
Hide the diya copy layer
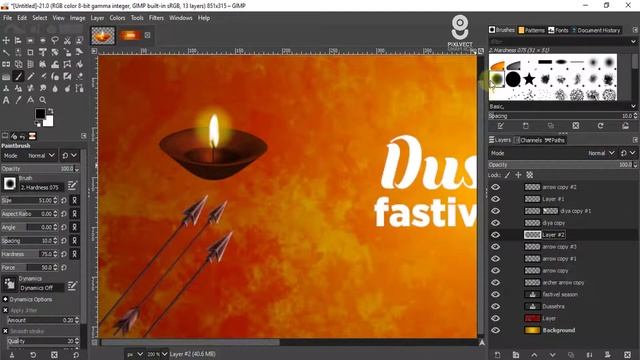pos(496,223)
